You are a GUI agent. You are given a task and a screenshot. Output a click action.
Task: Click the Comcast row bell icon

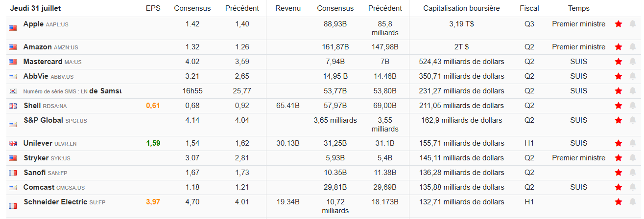(x=633, y=187)
